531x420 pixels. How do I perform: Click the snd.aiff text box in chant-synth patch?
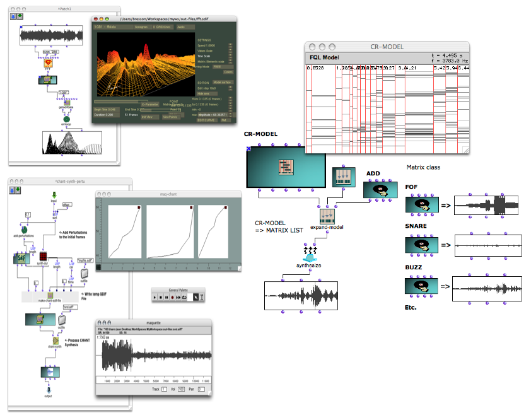point(70,307)
